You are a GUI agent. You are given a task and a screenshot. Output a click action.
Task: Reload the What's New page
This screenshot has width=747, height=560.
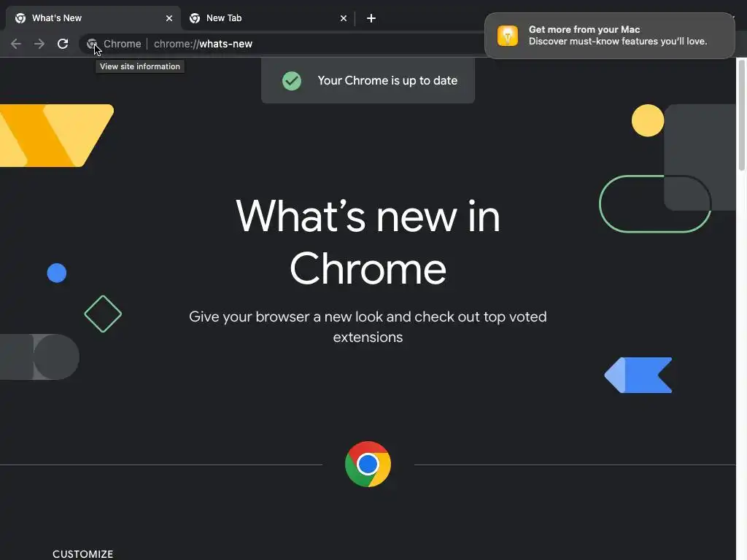[63, 44]
